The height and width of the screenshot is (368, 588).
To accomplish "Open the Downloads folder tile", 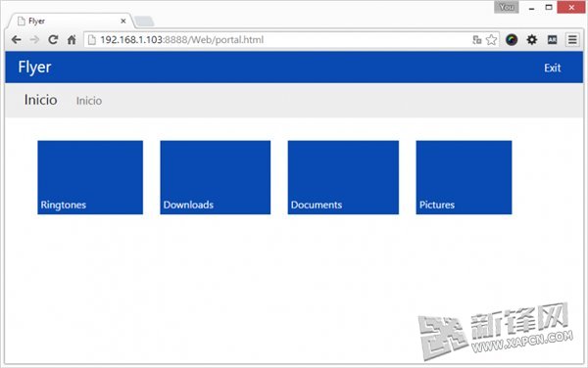I will point(216,177).
